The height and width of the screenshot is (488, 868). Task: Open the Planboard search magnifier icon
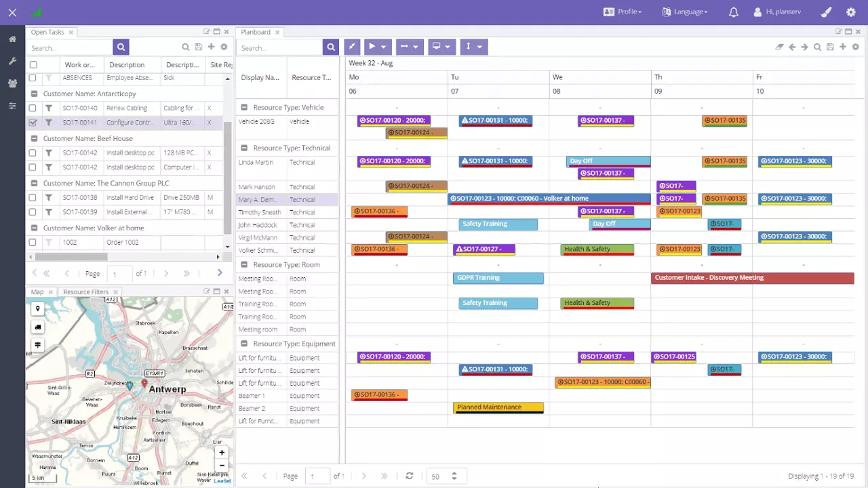pos(330,47)
